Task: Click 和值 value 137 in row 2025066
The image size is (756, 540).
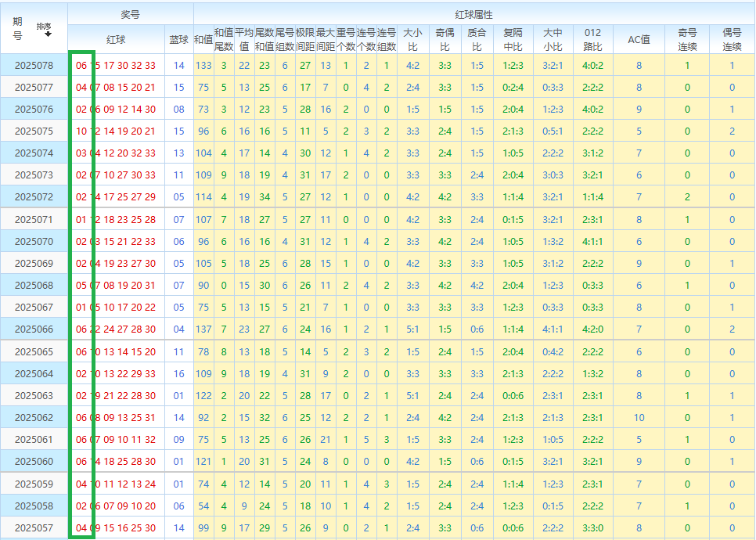Action: 203,329
